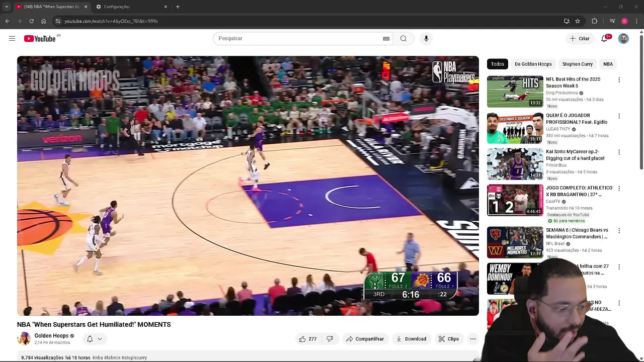Open SEMANA 6 Chicago Bears video title

577,233
